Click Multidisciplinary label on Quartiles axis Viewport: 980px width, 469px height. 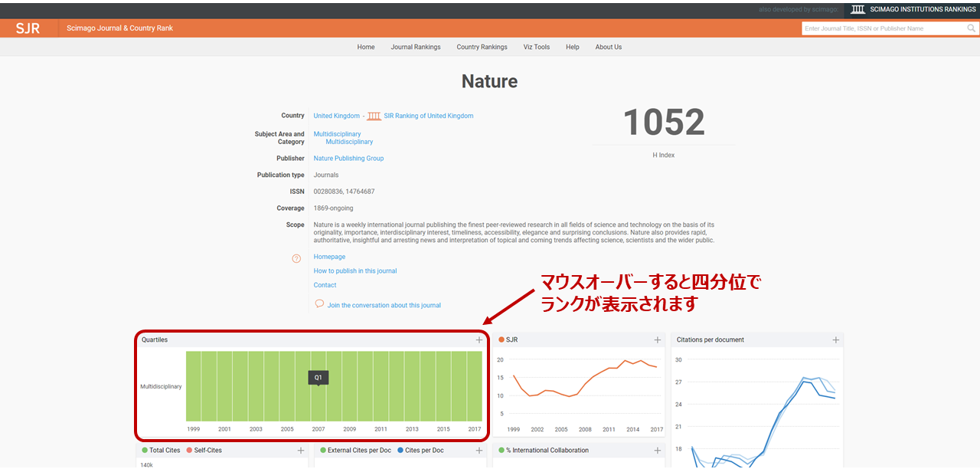click(x=161, y=386)
